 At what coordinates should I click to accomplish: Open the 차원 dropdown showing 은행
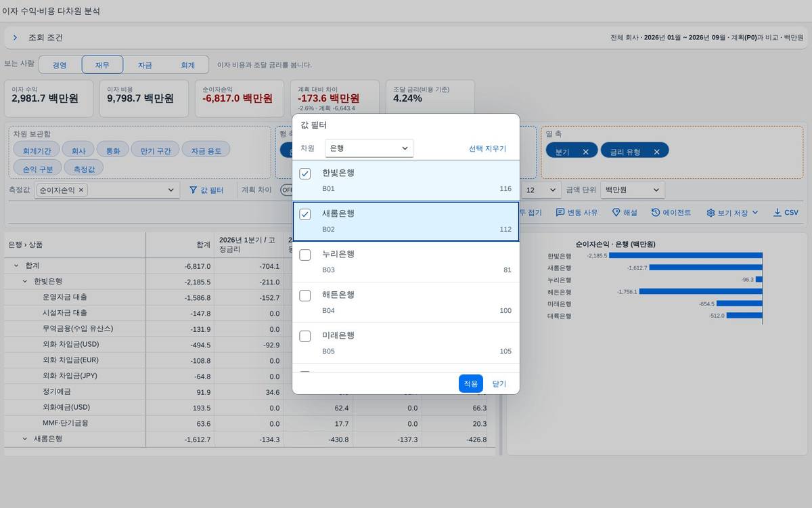pos(369,148)
